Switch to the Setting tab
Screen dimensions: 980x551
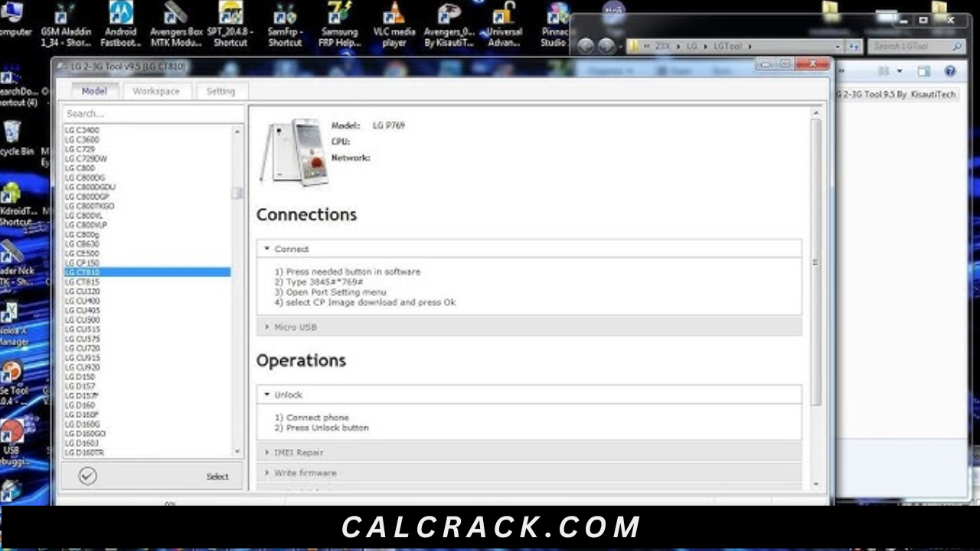click(x=220, y=91)
